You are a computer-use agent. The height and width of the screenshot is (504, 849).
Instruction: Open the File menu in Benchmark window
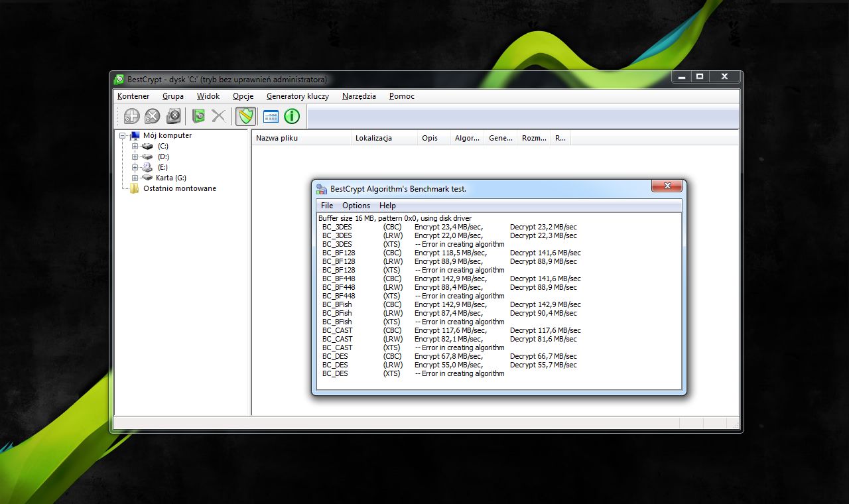coord(327,206)
